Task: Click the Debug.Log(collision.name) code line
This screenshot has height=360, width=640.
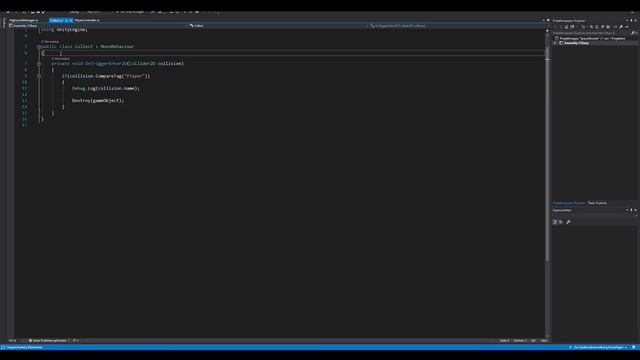Action: click(106, 88)
